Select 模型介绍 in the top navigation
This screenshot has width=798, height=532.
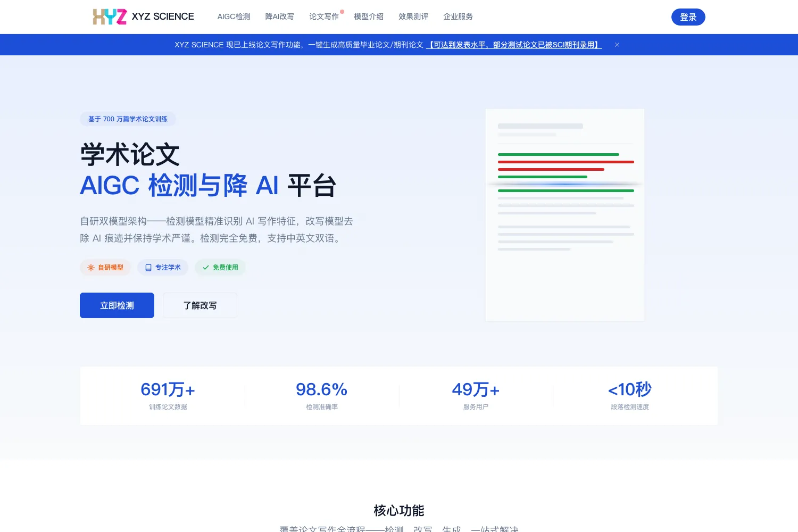(369, 16)
